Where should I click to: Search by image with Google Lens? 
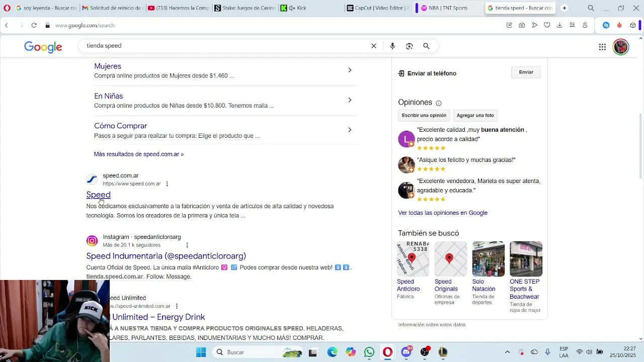point(410,46)
